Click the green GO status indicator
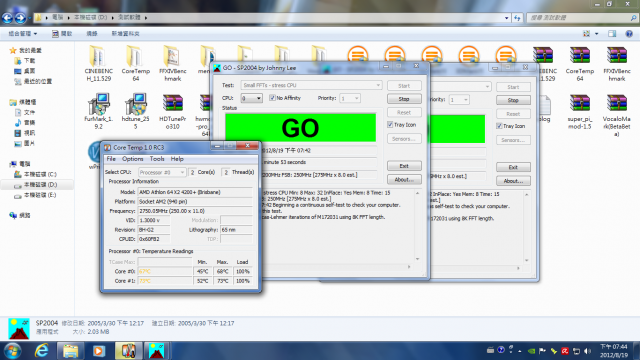Screen dimensions: 640x360 click(x=300, y=128)
